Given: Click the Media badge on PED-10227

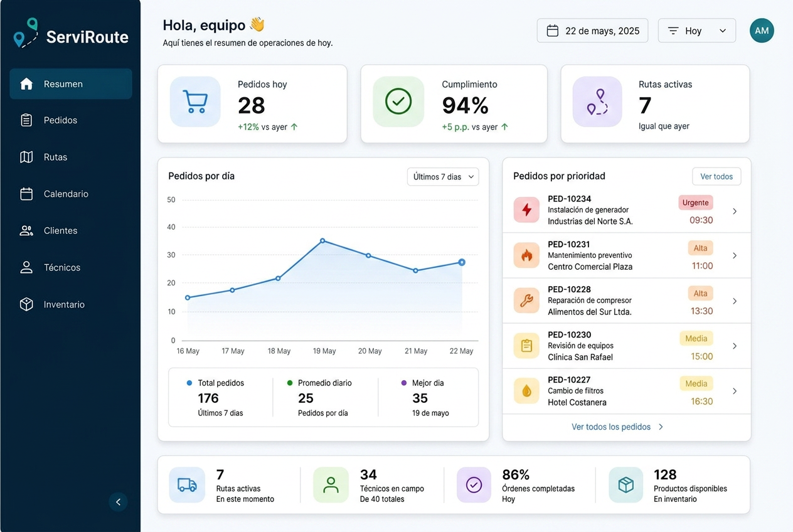Looking at the screenshot, I should coord(696,383).
